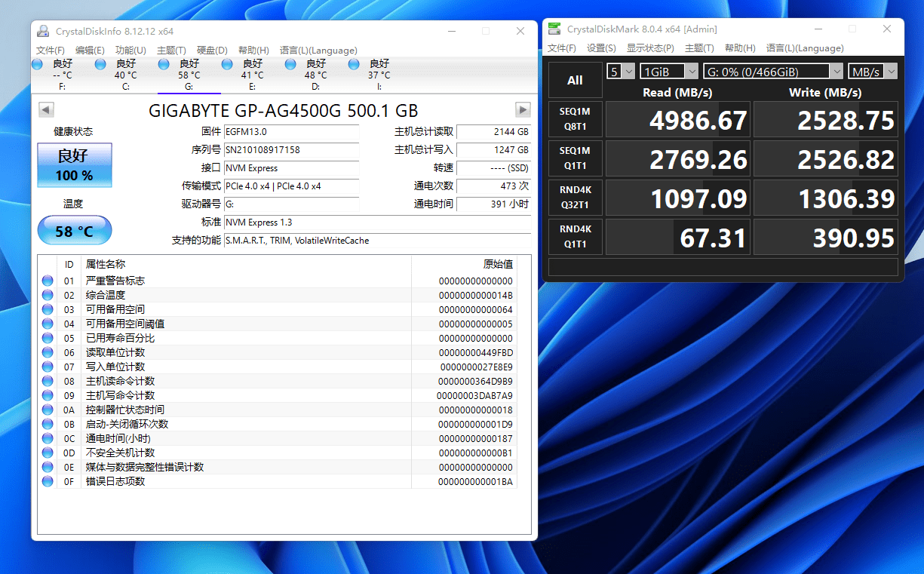
Task: Open 编辑(E) menu in CrystalDiskInfo
Action: [x=90, y=51]
